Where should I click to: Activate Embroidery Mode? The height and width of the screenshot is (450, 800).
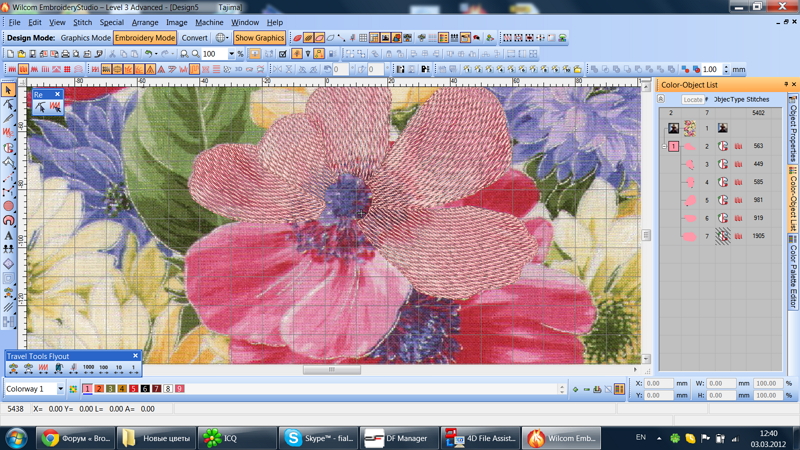(145, 38)
